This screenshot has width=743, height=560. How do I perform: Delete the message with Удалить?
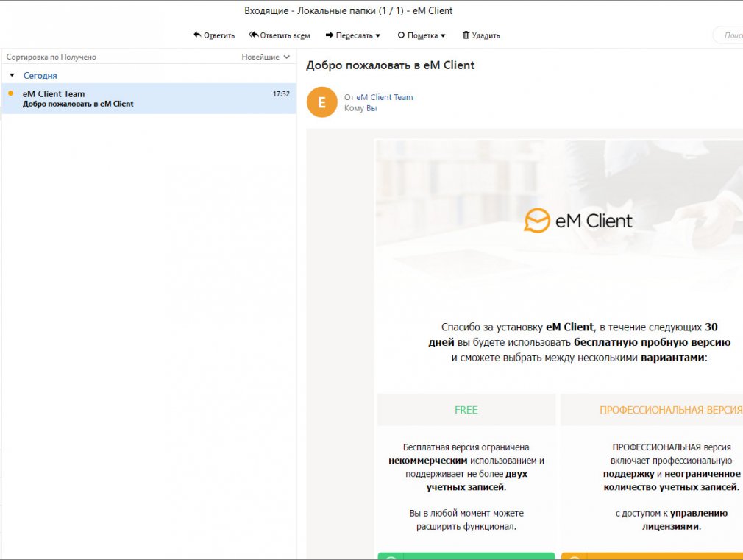tap(481, 35)
